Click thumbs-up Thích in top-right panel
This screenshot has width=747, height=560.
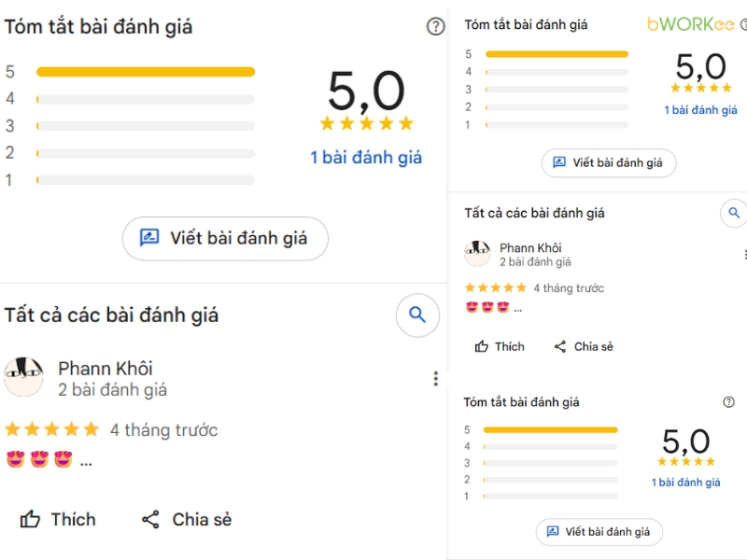point(500,346)
